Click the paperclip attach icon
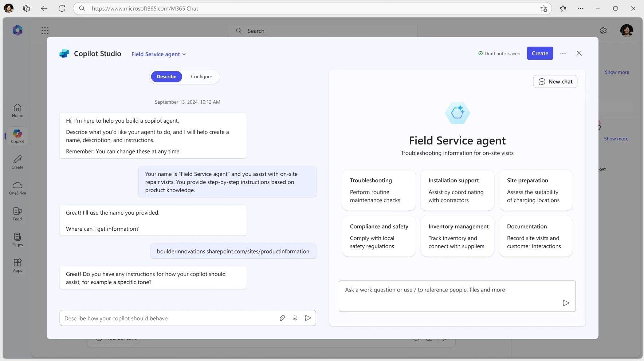This screenshot has width=644, height=361. [x=282, y=318]
